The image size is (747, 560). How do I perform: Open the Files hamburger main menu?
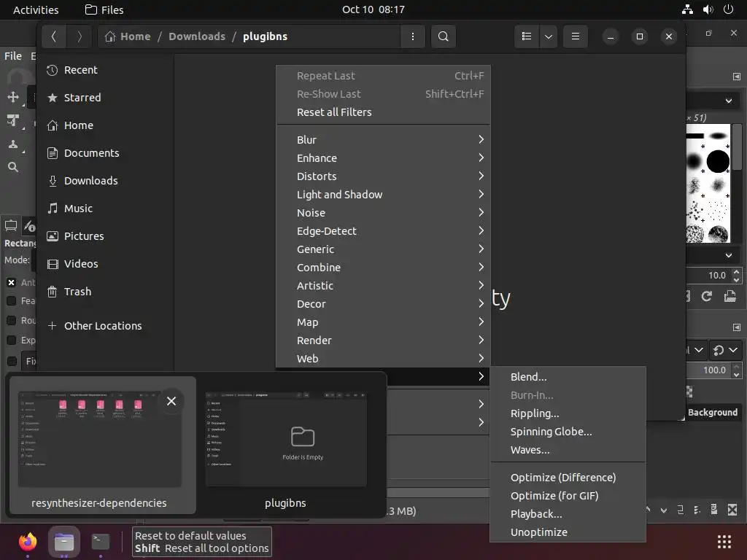(575, 36)
